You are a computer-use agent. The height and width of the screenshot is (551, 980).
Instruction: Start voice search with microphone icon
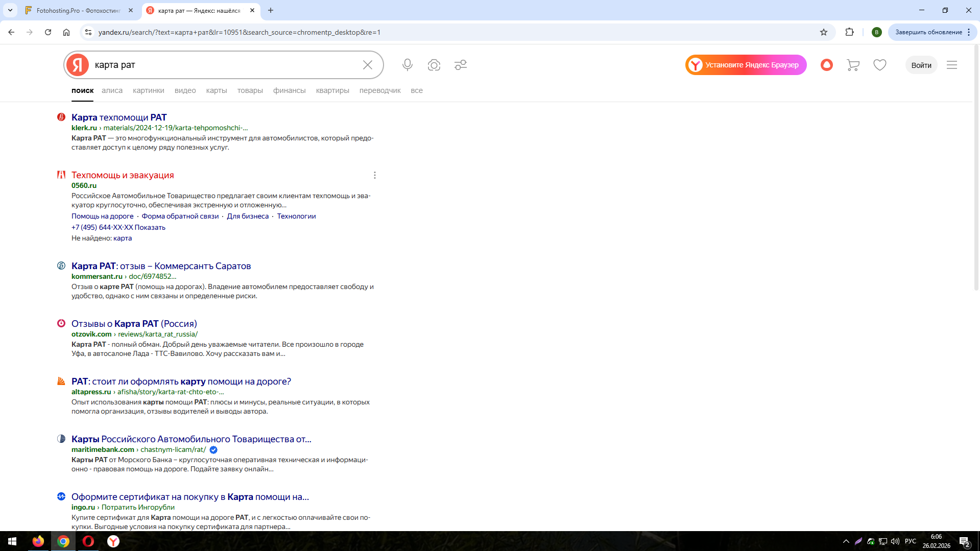[408, 65]
